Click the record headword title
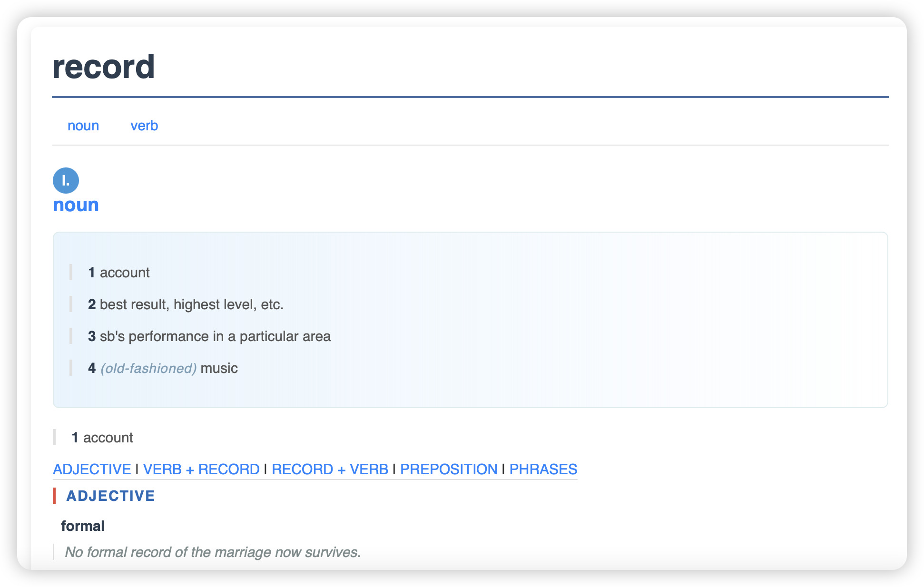Viewport: 924px width, 587px height. click(103, 67)
